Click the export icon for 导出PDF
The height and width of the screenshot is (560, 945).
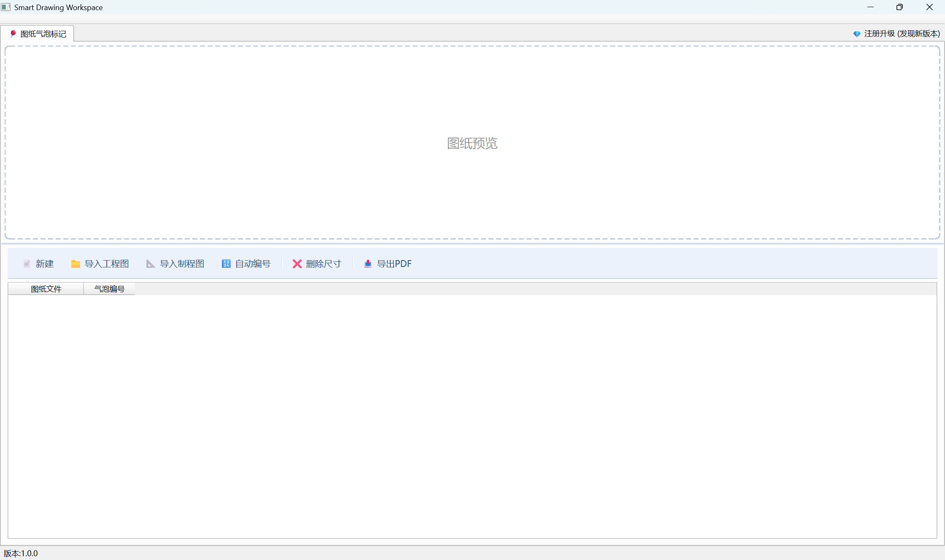click(x=368, y=264)
